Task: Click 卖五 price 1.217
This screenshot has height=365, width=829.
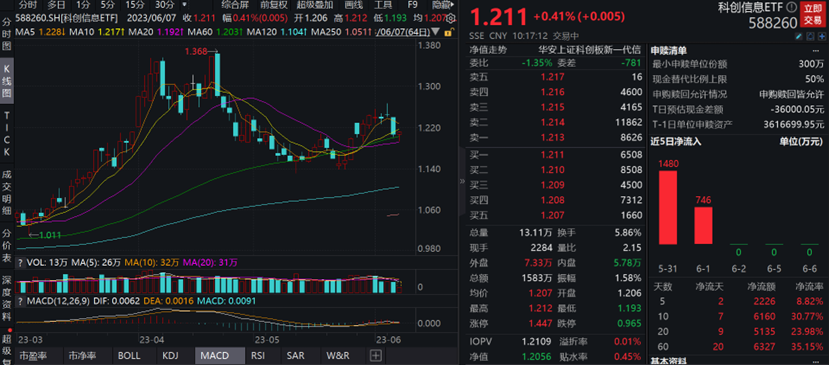Action: coord(552,77)
